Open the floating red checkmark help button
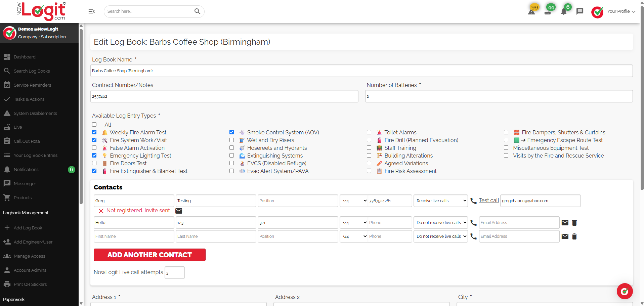This screenshot has width=644, height=306. pyautogui.click(x=625, y=291)
